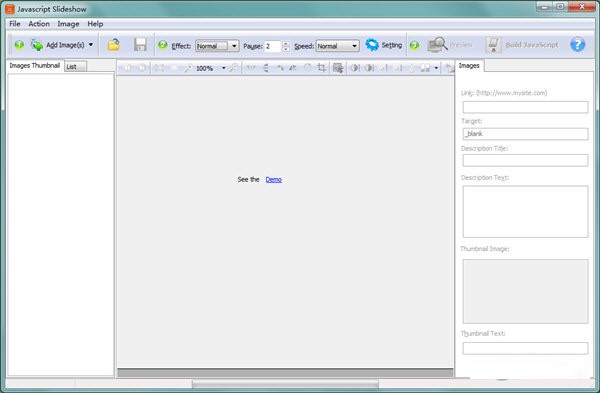Open help with blue question mark icon
The height and width of the screenshot is (393, 600).
coord(577,45)
